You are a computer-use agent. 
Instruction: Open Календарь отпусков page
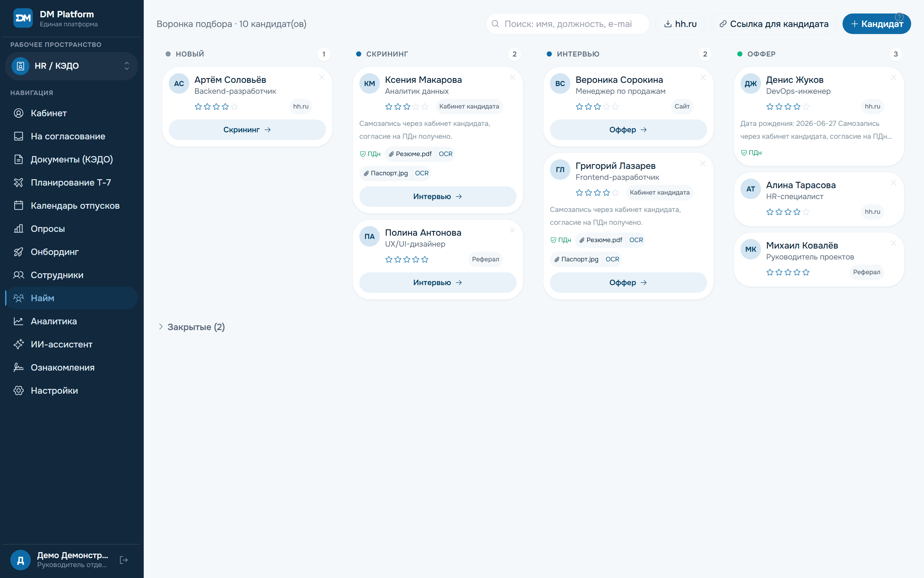pos(72,206)
